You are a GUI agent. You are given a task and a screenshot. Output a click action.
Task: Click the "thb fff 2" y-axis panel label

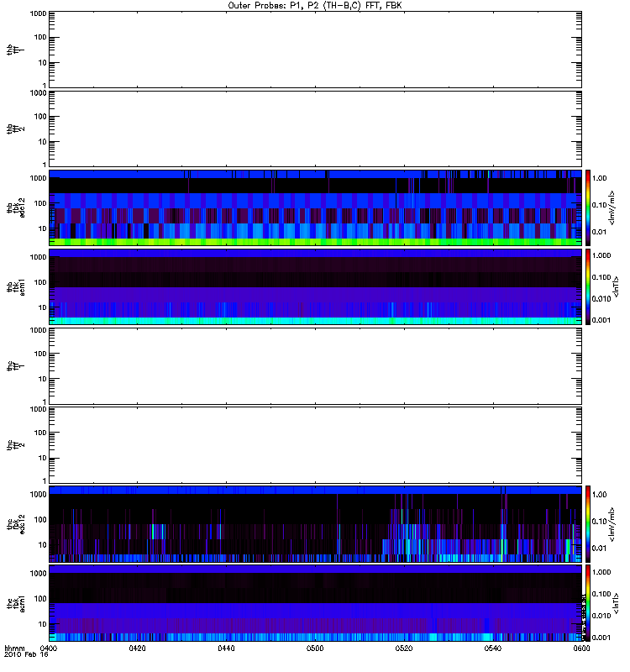pyautogui.click(x=15, y=129)
